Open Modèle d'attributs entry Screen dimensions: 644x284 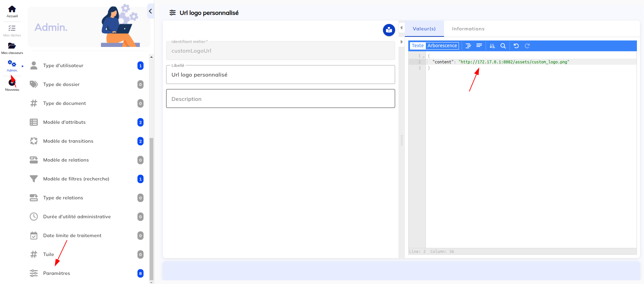pyautogui.click(x=64, y=122)
